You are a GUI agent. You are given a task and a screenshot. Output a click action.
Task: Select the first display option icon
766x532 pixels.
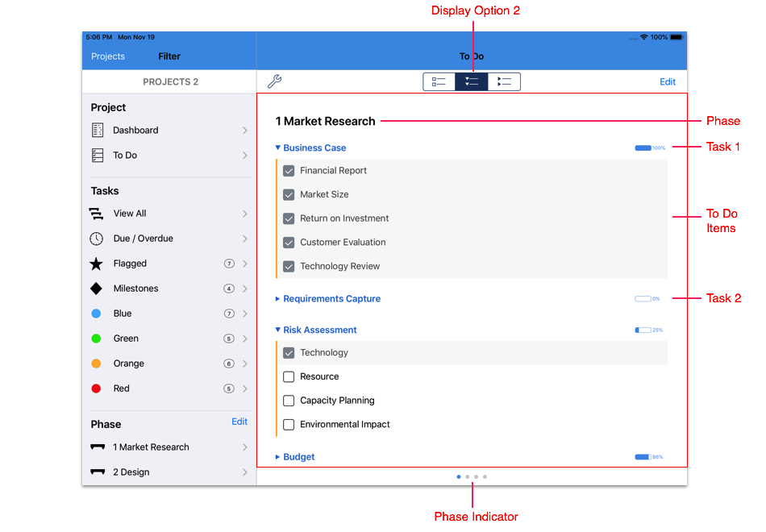pos(439,81)
